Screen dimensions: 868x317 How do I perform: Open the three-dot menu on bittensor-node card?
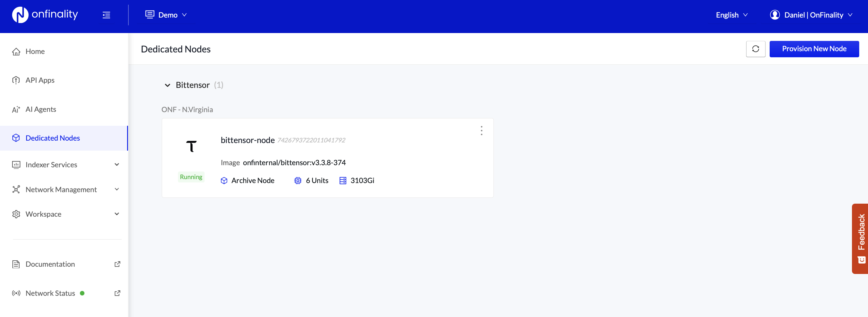[481, 131]
